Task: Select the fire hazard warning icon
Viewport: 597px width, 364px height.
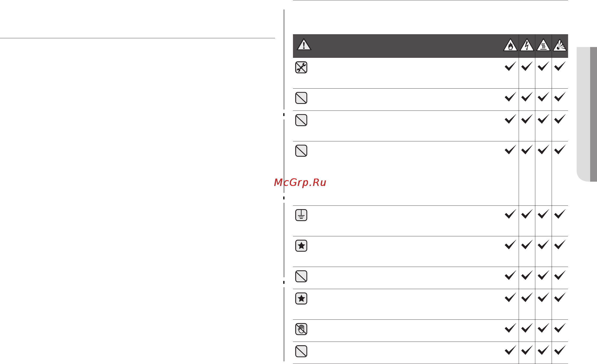Action: [x=511, y=45]
